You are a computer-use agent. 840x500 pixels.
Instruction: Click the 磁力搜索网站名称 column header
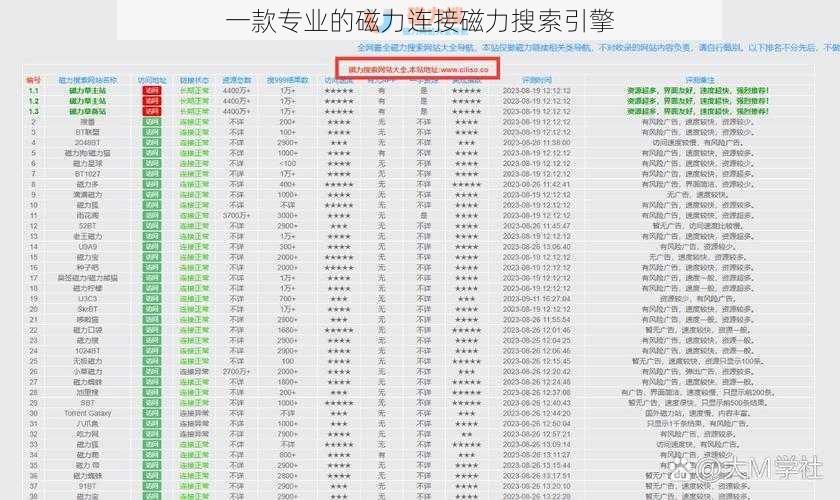tap(87, 80)
